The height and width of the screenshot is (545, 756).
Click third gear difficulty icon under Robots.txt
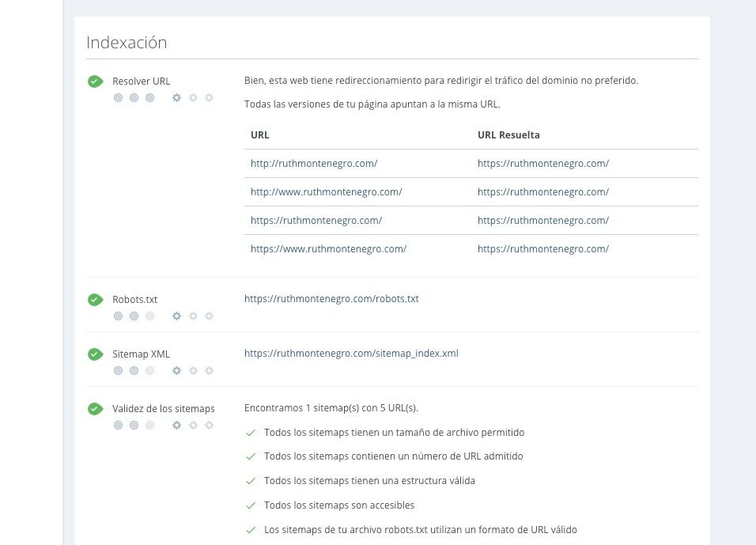point(210,316)
